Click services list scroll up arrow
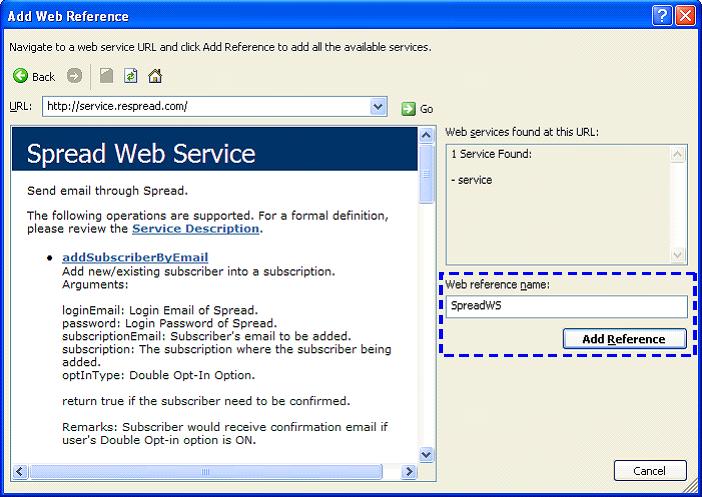 pos(678,154)
